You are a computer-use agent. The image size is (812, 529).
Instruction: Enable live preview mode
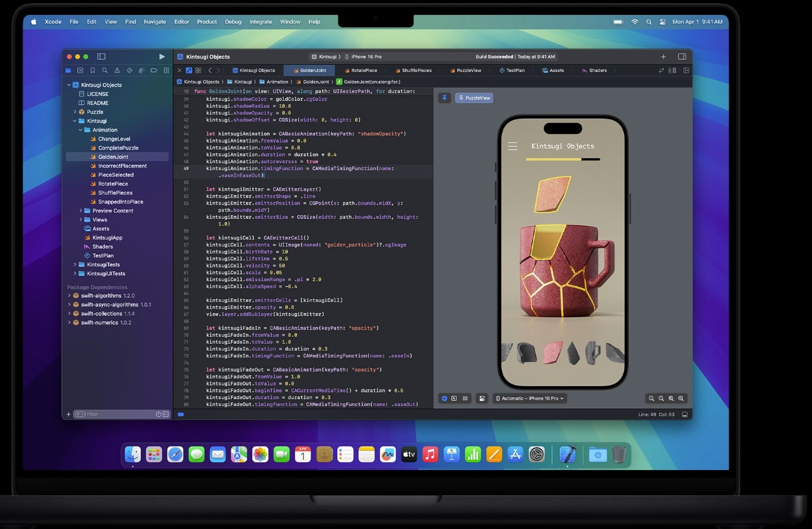coord(444,399)
